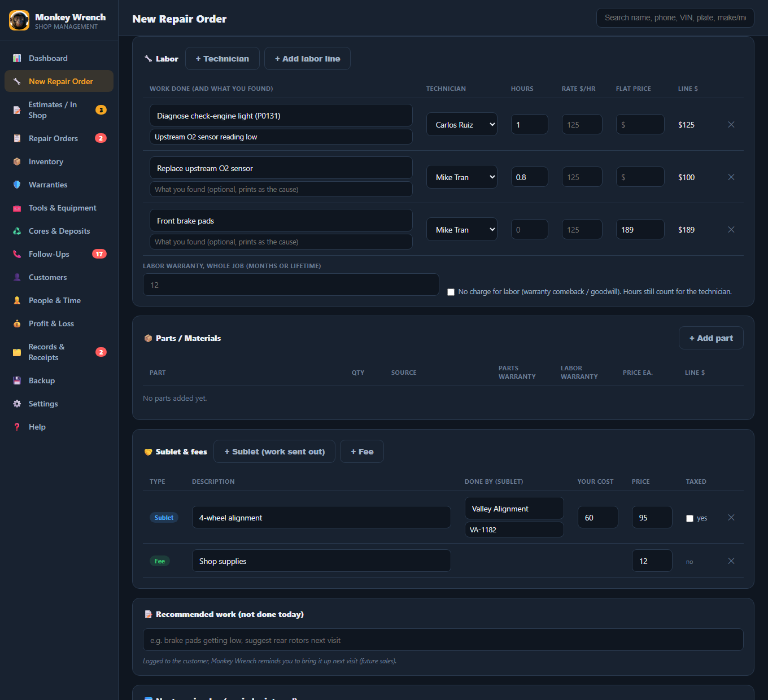Click the Settings gear icon

pyautogui.click(x=17, y=404)
